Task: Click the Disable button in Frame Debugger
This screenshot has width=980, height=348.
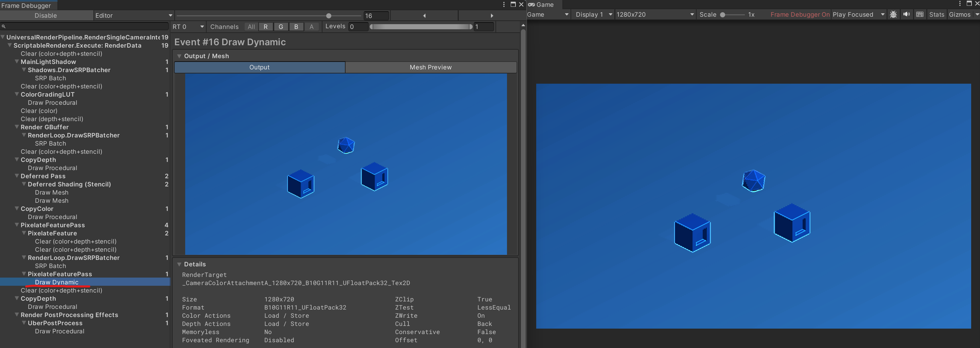Action: tap(46, 16)
